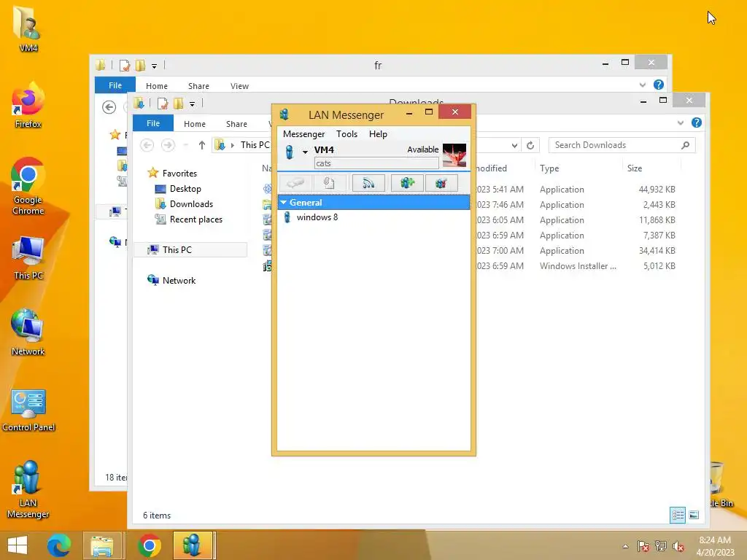Click the Windows Start button
Image resolution: width=747 pixels, height=560 pixels.
18,545
